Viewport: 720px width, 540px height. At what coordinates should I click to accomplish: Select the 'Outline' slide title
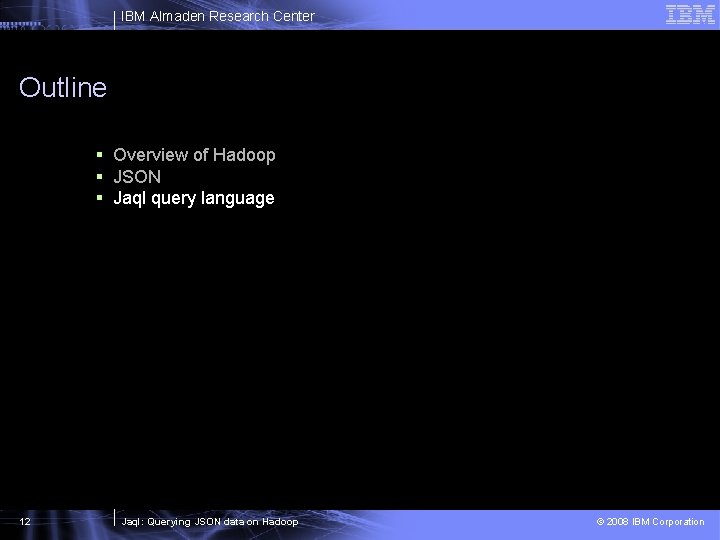[63, 87]
